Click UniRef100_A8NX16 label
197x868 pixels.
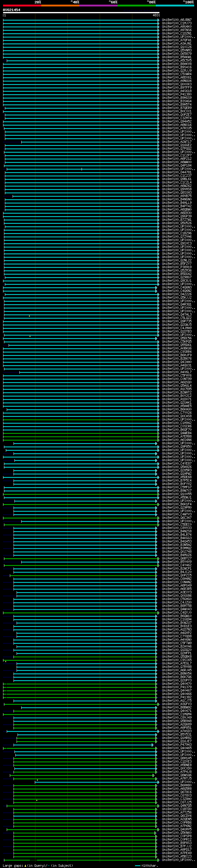point(177,125)
